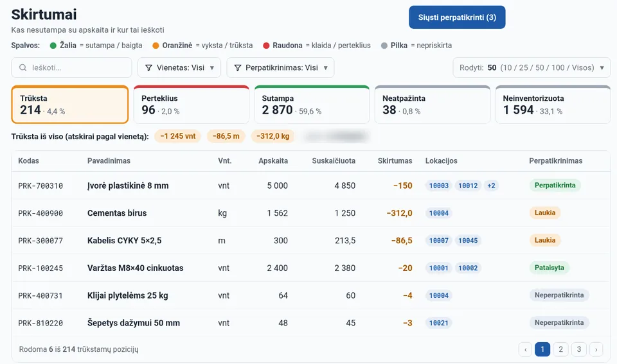617x364 pixels.
Task: Sort by the Pavadinimas column header
Action: tap(109, 160)
